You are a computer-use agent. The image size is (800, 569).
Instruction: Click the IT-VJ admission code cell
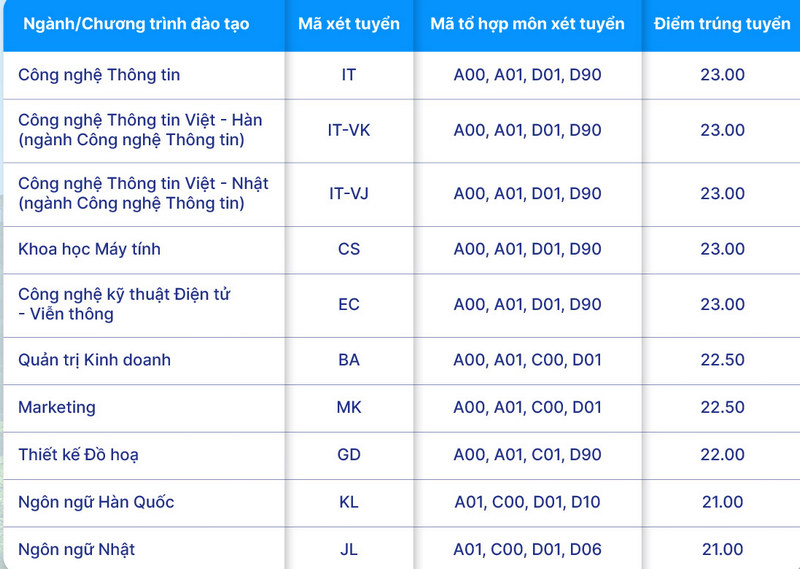349,193
